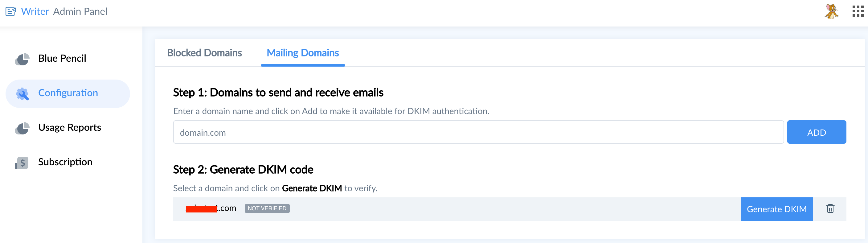Open the Subscription menu item
Image resolution: width=868 pixels, height=243 pixels.
(65, 162)
